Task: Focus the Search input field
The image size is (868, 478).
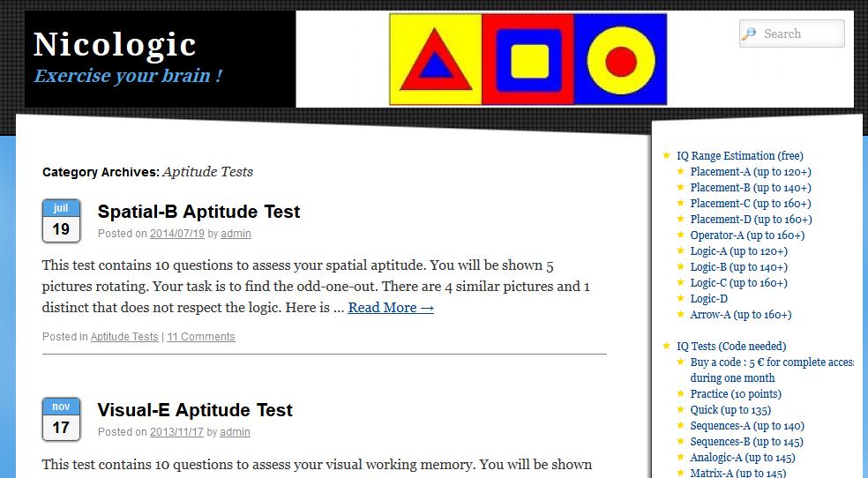Action: (x=791, y=34)
